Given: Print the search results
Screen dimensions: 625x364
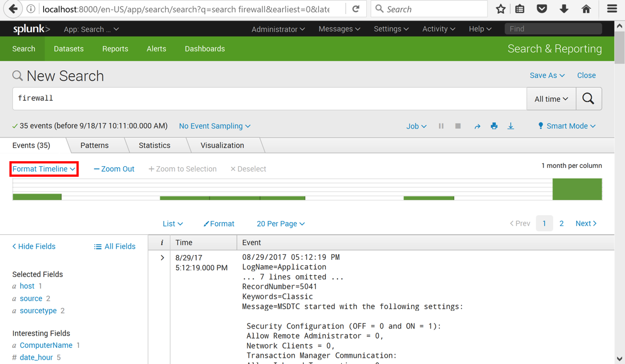Looking at the screenshot, I should [494, 126].
